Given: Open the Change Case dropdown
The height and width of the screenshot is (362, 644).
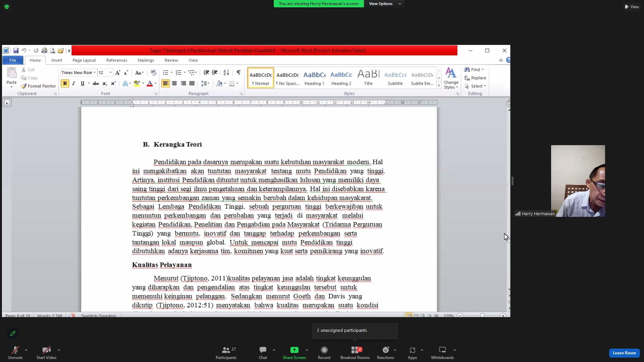Looking at the screenshot, I should pyautogui.click(x=140, y=73).
